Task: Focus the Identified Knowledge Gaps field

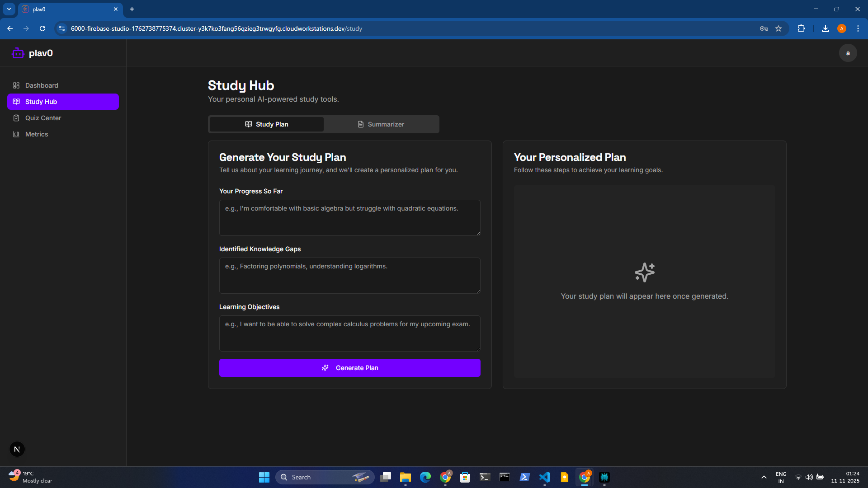Action: [x=349, y=275]
